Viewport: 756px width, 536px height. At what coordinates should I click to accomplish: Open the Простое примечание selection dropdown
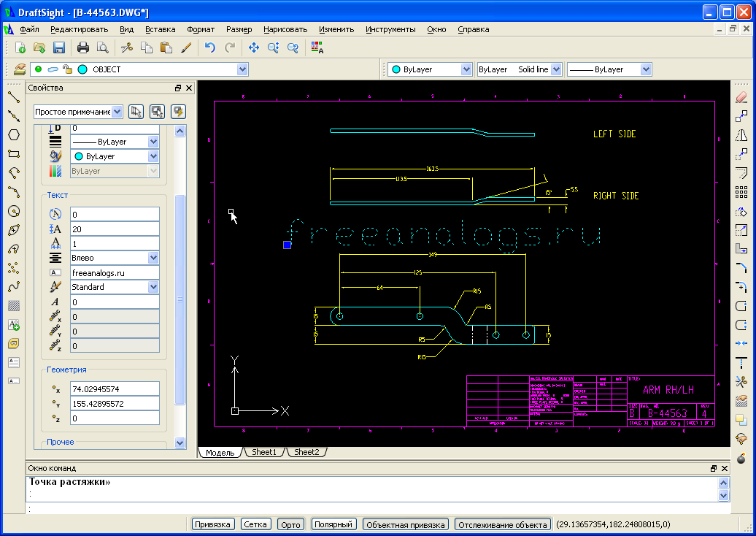coord(117,112)
